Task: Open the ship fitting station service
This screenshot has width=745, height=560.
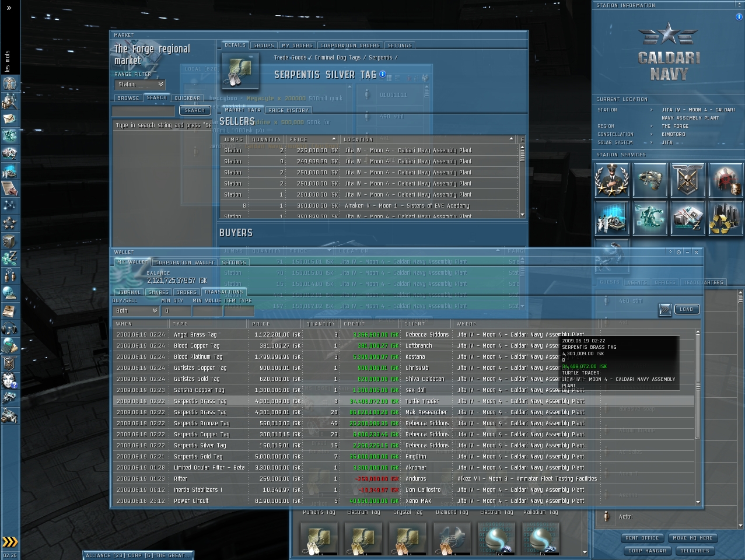Action: [650, 180]
